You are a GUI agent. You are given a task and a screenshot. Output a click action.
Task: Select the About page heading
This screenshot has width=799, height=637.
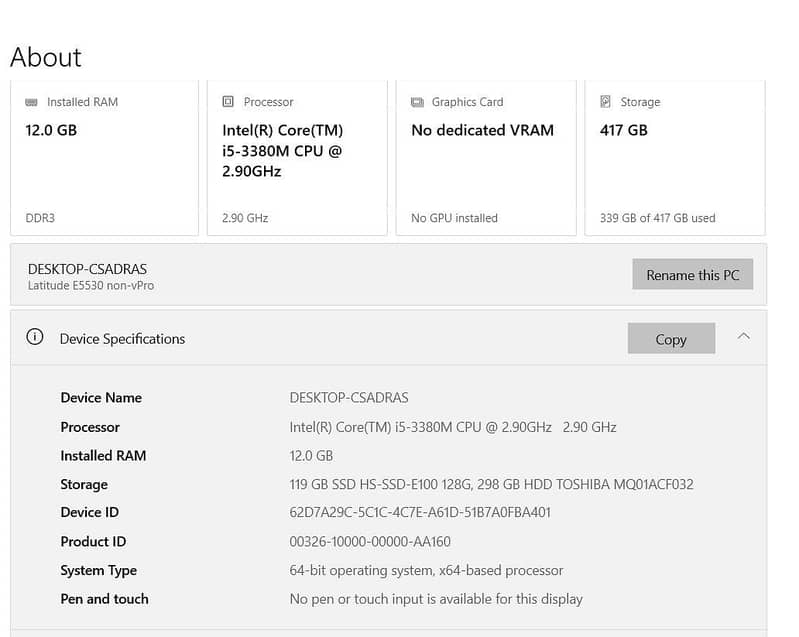(46, 57)
